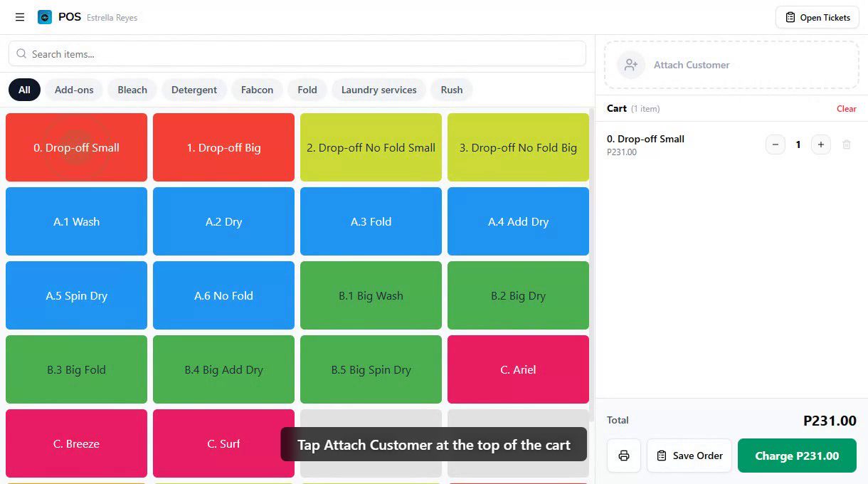
Task: Filter items by Laundry services category
Action: (379, 90)
